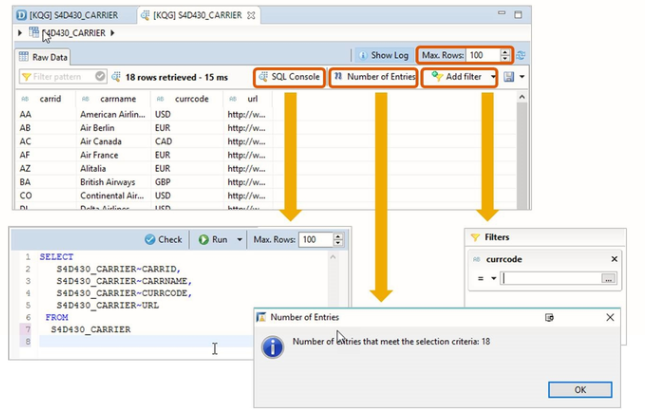Expand the dropdown arrow beside save icon
The height and width of the screenshot is (410, 645).
[522, 76]
